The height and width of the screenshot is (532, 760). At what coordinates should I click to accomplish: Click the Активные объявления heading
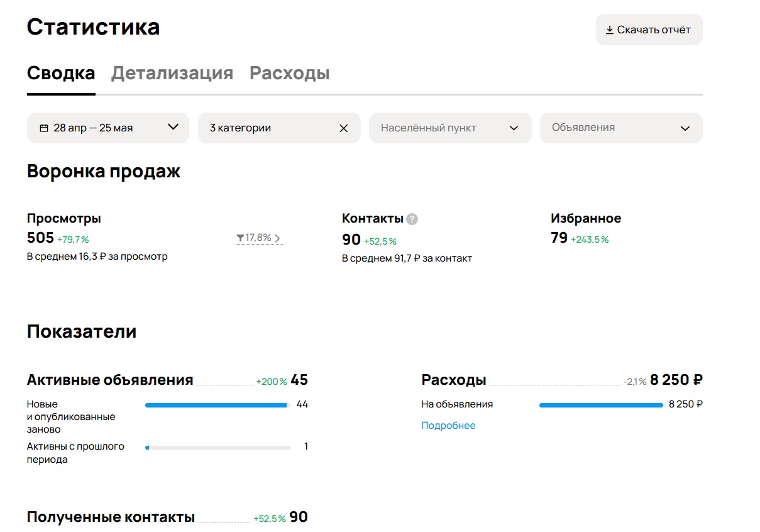[x=110, y=380]
